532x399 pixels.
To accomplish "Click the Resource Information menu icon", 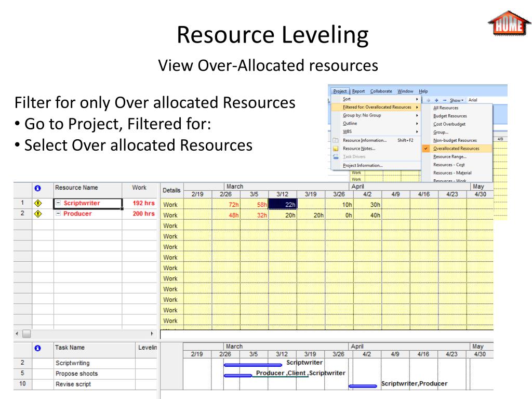I will [x=336, y=140].
